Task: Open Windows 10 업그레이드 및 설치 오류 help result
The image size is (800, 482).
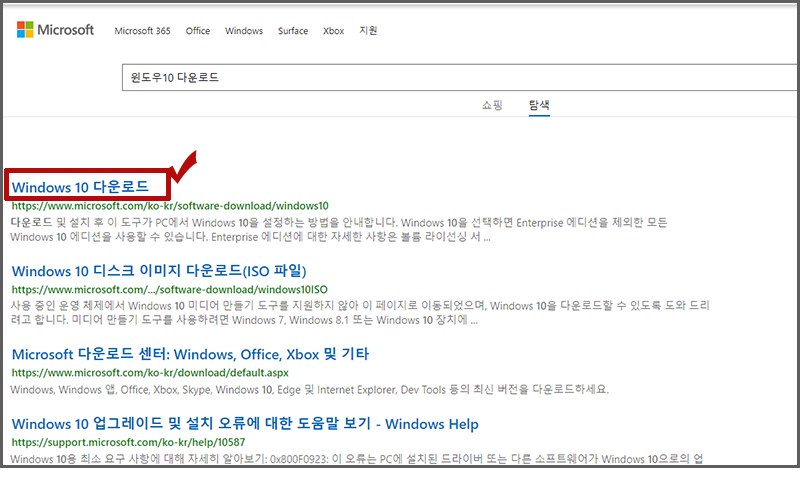Action: point(245,424)
